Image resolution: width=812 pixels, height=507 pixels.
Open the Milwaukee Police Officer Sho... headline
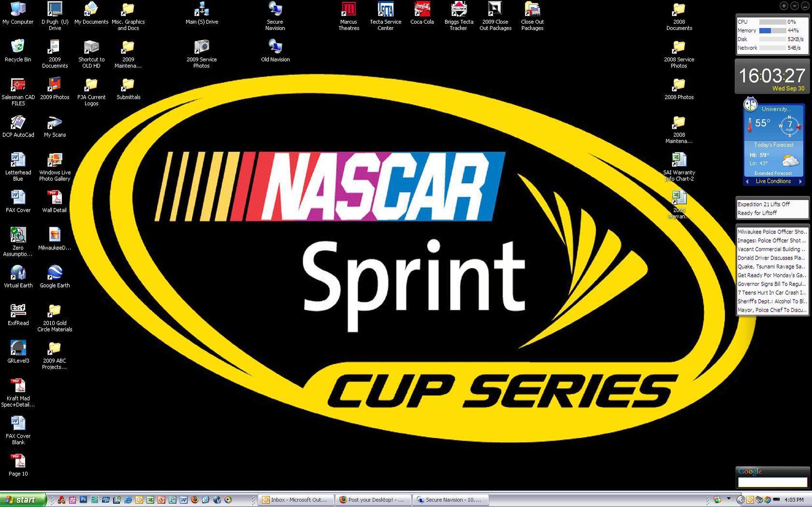[x=772, y=232]
